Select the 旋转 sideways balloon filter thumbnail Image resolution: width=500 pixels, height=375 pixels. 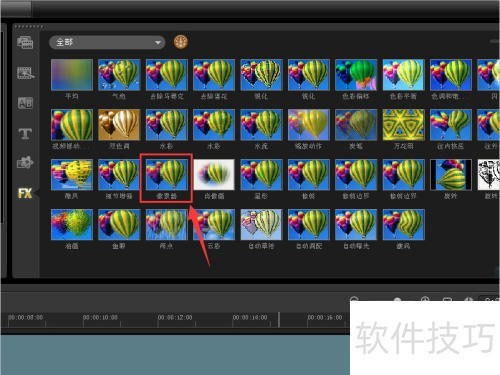451,175
